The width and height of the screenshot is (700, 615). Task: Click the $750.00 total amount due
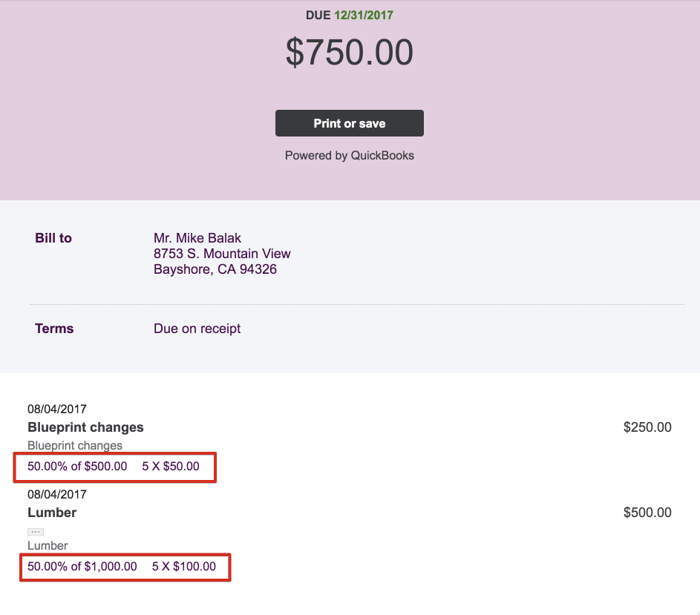349,53
